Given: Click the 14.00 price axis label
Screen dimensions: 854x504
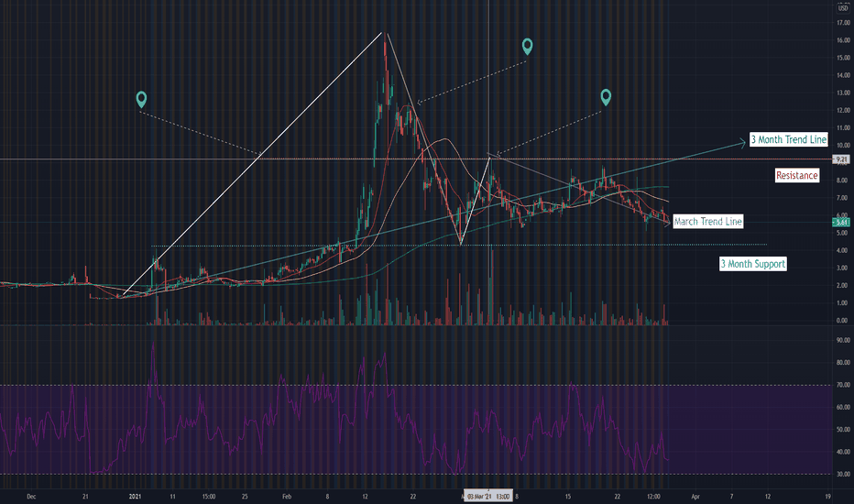Looking at the screenshot, I should pos(843,75).
